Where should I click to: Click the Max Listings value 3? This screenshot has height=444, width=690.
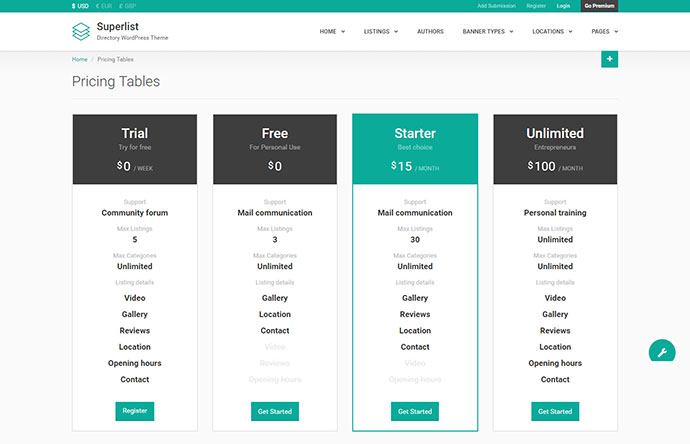pyautogui.click(x=275, y=240)
